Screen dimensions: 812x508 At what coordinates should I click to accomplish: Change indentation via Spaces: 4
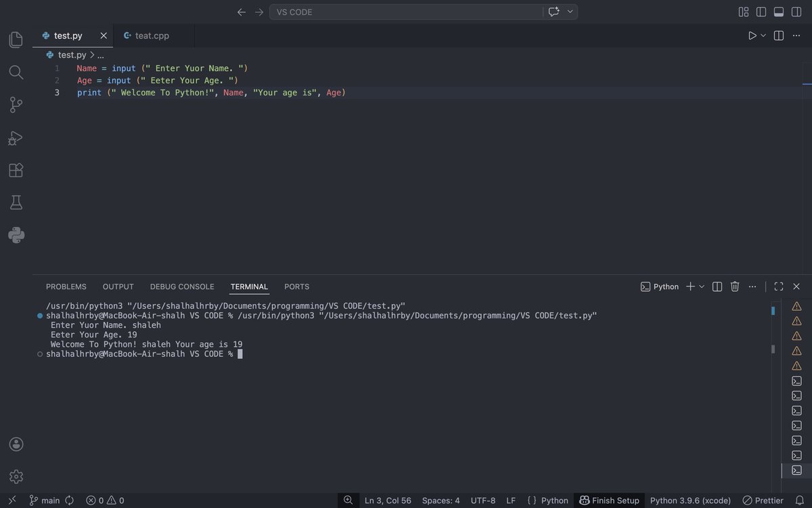click(x=441, y=501)
